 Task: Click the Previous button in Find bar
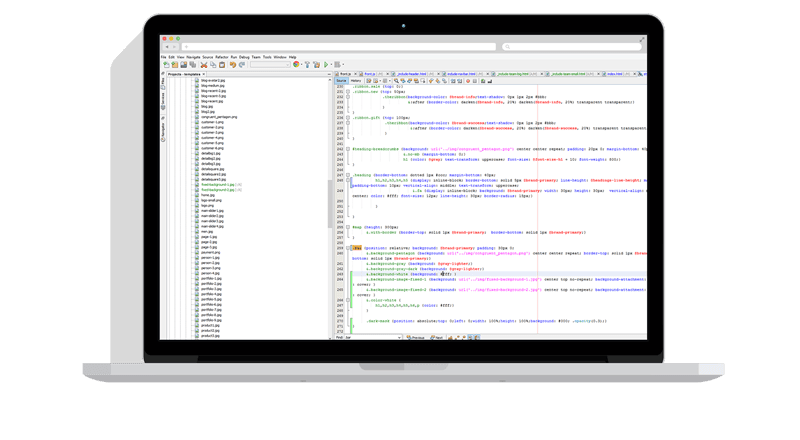[416, 337]
